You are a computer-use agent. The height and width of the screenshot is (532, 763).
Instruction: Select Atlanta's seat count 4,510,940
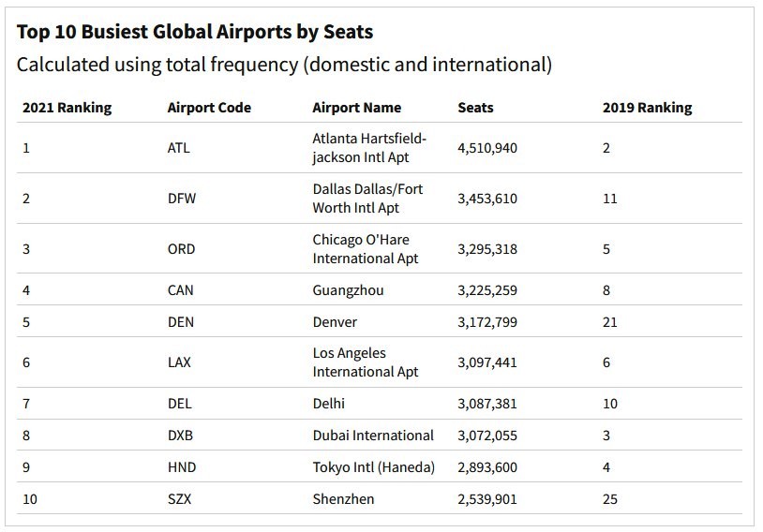[x=487, y=148]
